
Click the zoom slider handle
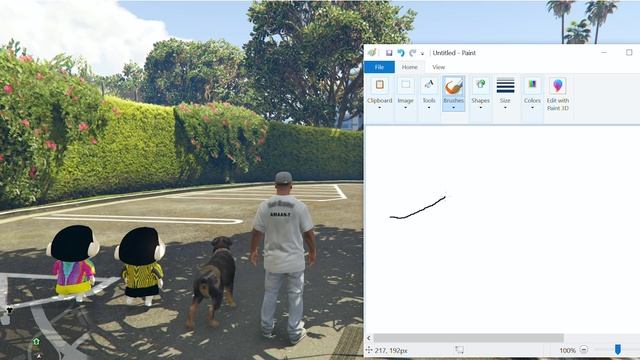tap(618, 349)
